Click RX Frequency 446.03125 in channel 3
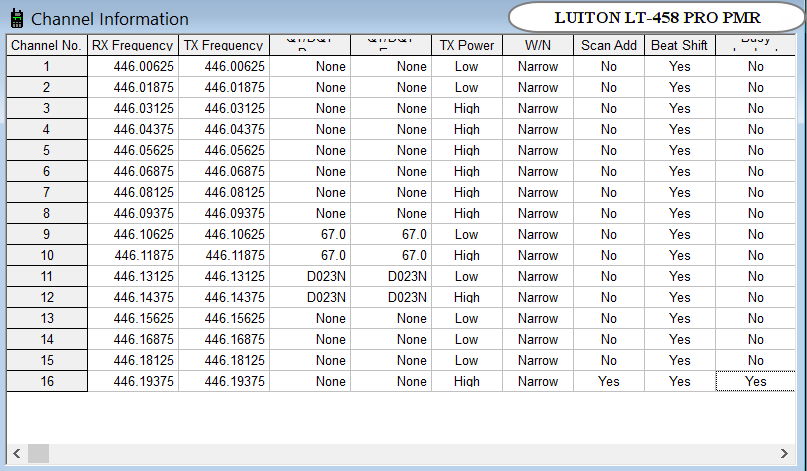 [x=133, y=109]
